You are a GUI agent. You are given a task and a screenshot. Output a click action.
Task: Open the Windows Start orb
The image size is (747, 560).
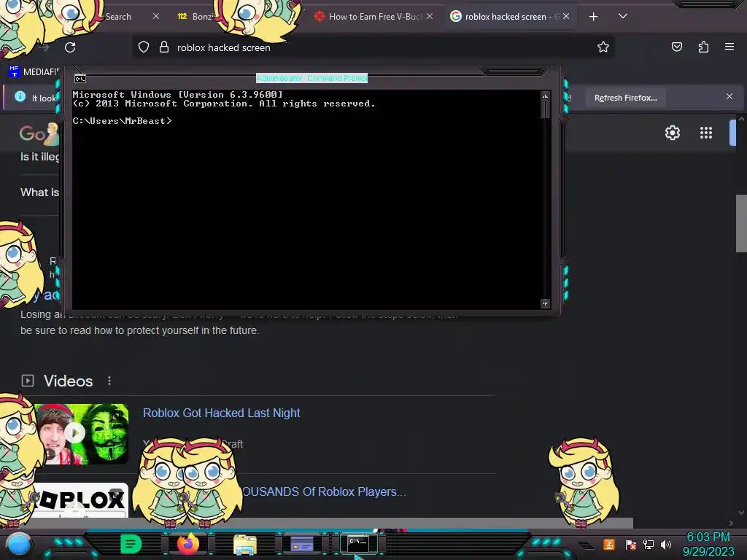coord(19,544)
